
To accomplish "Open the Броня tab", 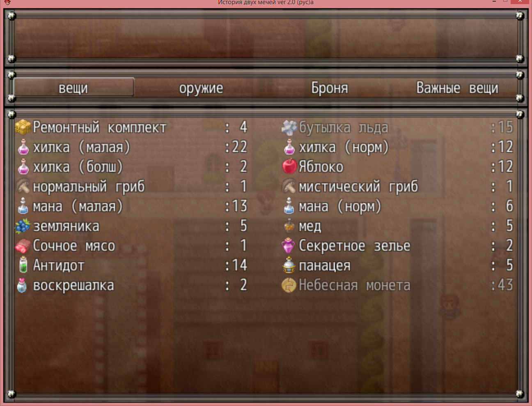I will [x=330, y=88].
